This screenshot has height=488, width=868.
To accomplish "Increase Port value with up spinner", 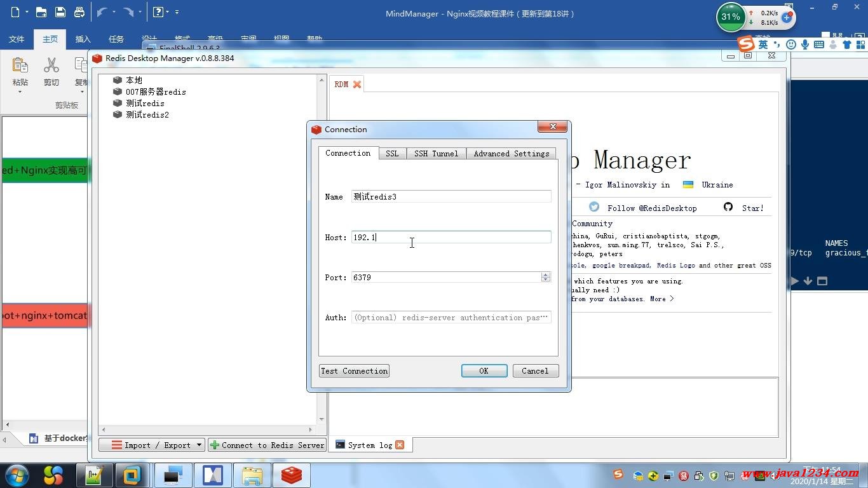I will tap(545, 274).
